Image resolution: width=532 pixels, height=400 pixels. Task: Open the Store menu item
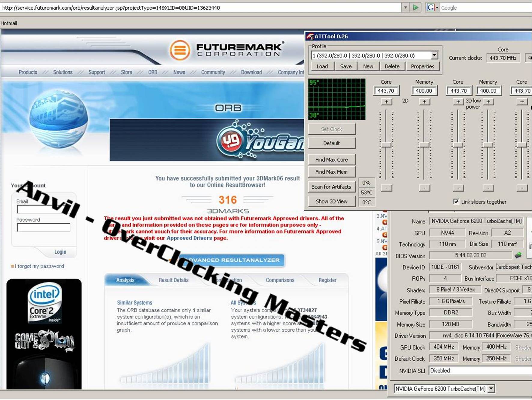126,72
